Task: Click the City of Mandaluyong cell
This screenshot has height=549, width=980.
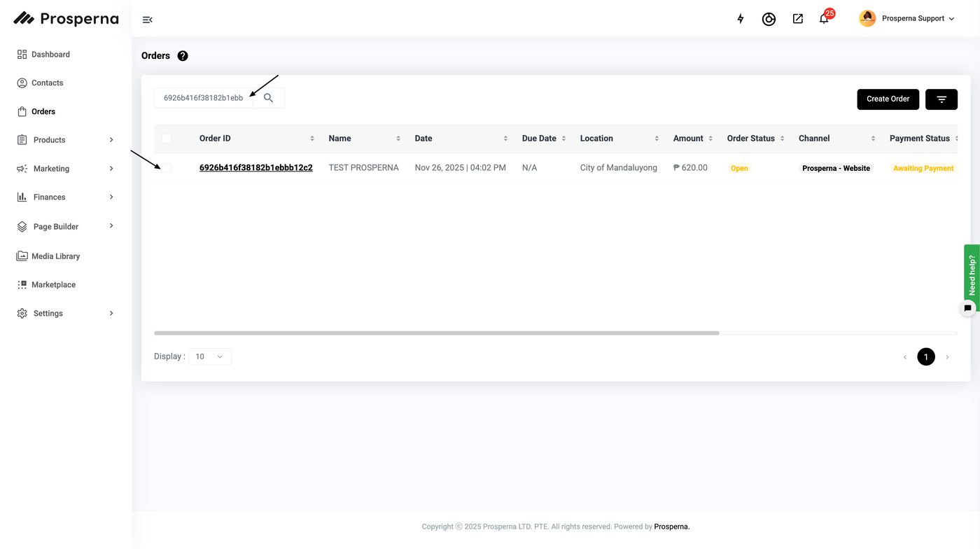Action: click(619, 168)
